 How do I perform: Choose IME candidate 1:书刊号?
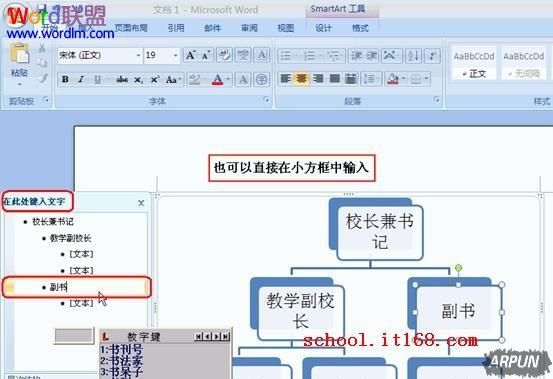pyautogui.click(x=121, y=349)
